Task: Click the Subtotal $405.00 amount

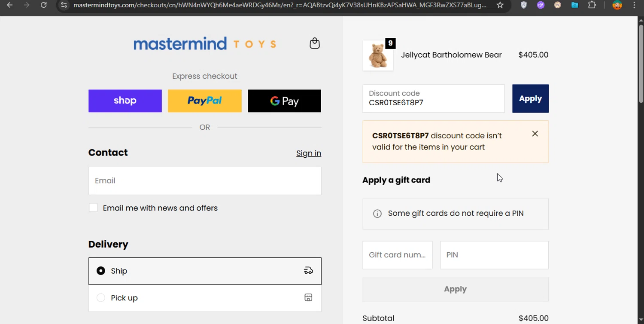Action: point(533,318)
